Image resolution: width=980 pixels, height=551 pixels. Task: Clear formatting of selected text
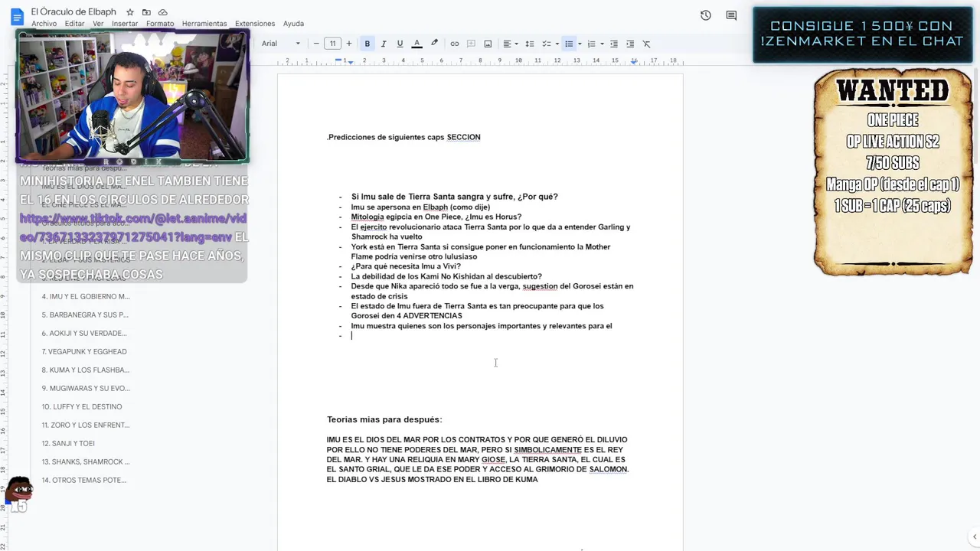[646, 44]
